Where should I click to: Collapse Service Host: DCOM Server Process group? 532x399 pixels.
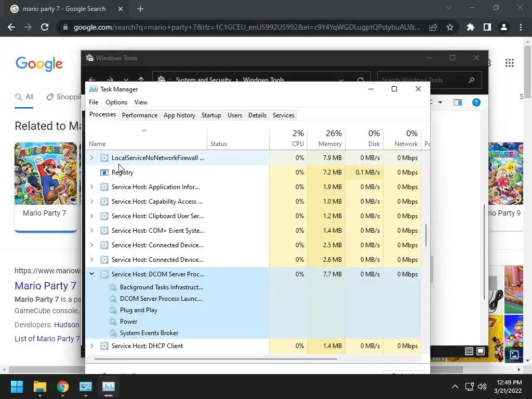tap(91, 274)
